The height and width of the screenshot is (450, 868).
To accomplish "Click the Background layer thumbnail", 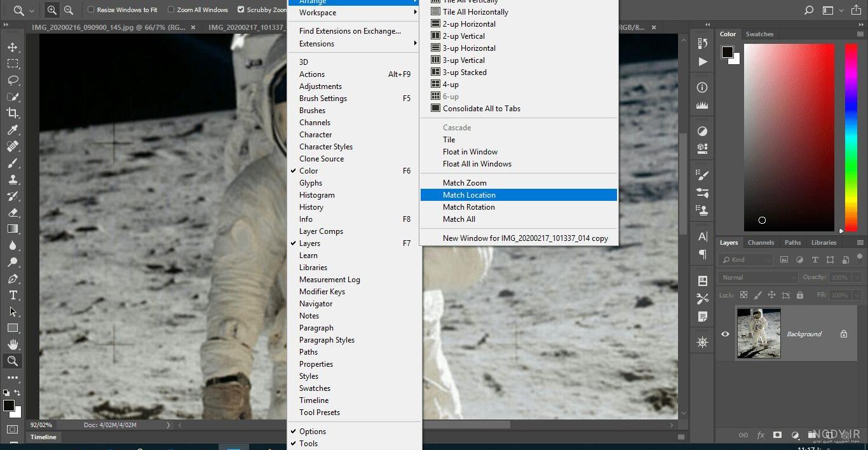I will pos(759,333).
